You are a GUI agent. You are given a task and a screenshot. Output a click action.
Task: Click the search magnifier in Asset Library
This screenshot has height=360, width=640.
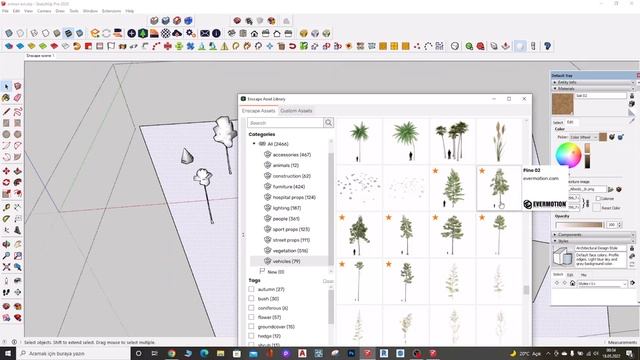point(329,122)
